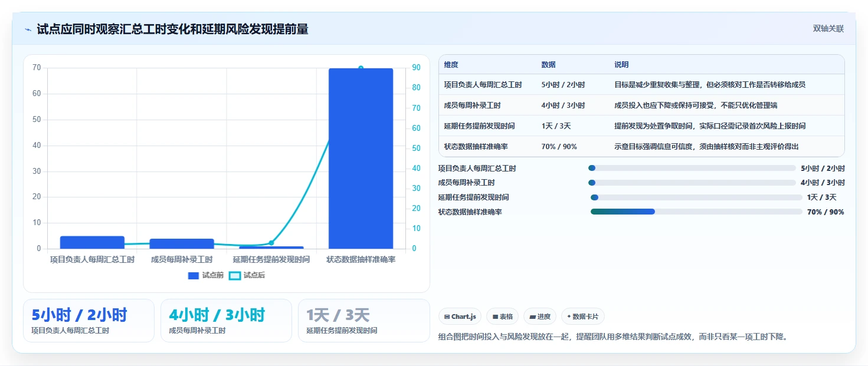Click the 项目负责人每周汇总工时 bar in the chart

(x=92, y=242)
